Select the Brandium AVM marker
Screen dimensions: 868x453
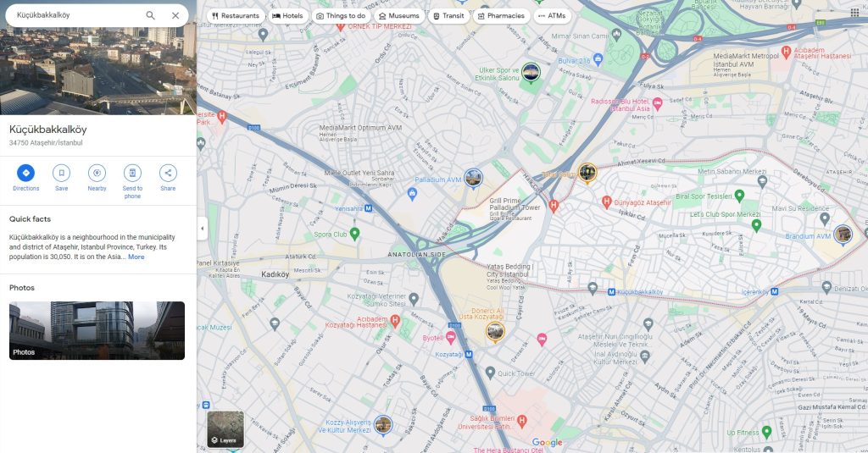click(x=843, y=235)
